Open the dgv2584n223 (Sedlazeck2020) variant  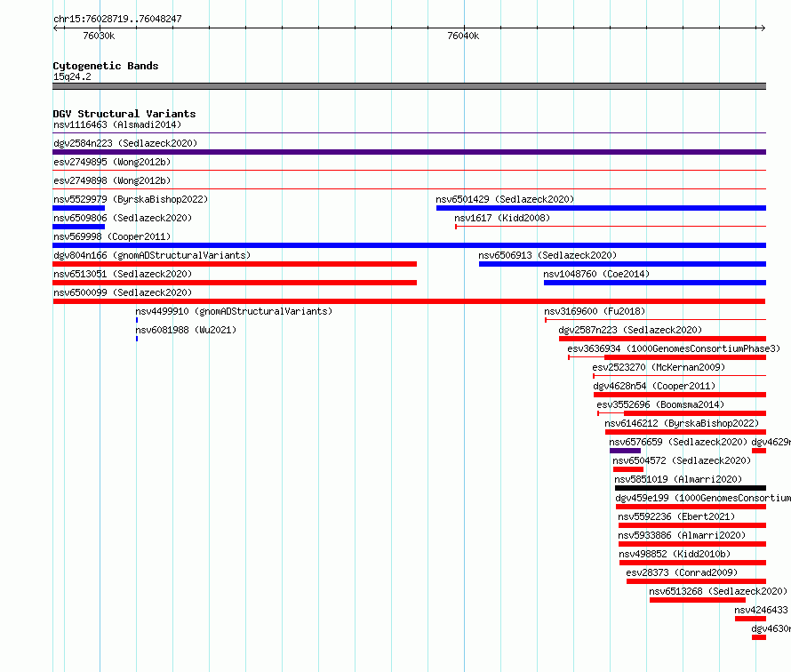click(125, 143)
